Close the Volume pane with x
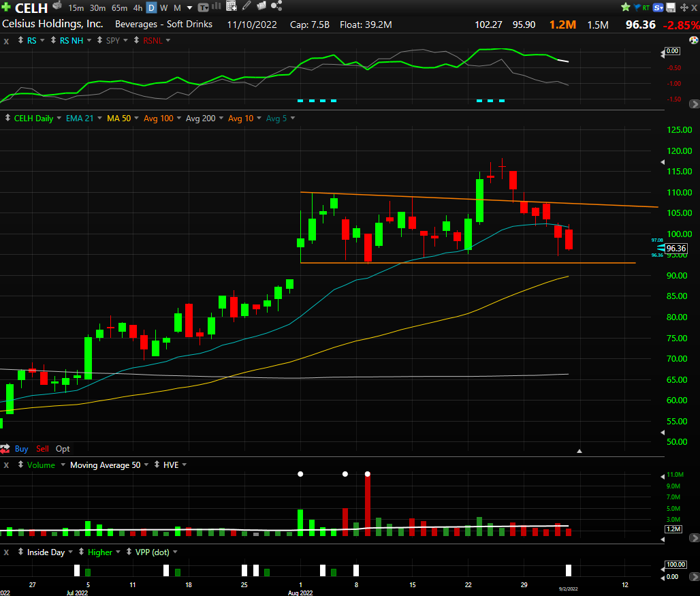Viewport: 700px width, 596px height. [x=6, y=465]
